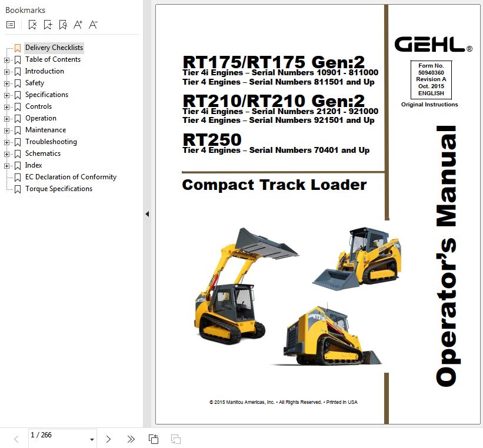The image size is (483, 448).
Task: Expand the Introduction bookmark
Action: pyautogui.click(x=6, y=72)
